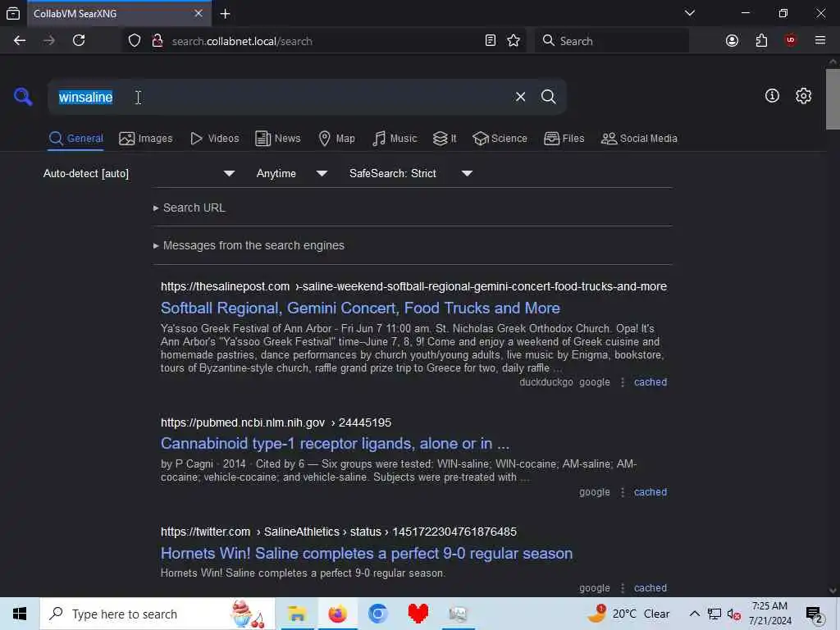
Task: Open uBlock Origin extension icon
Action: [790, 41]
